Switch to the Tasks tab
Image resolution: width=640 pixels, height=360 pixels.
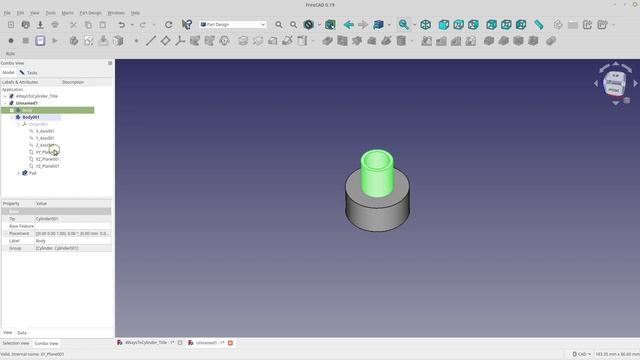pyautogui.click(x=29, y=73)
